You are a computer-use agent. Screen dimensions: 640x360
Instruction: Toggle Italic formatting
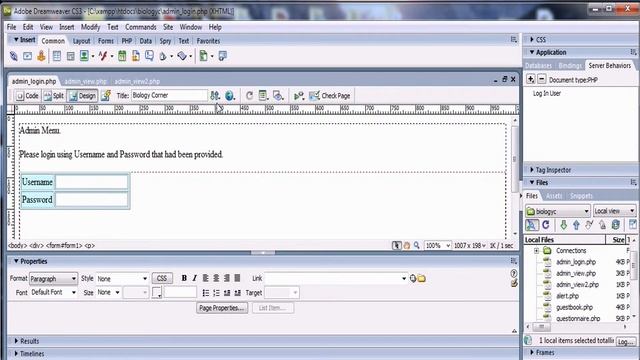tap(195, 278)
